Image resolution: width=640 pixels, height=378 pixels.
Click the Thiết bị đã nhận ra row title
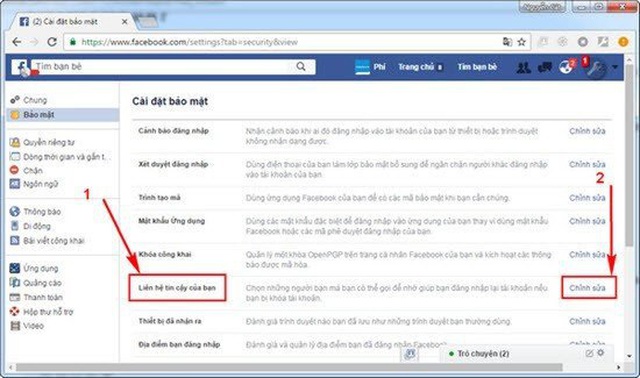pyautogui.click(x=170, y=322)
